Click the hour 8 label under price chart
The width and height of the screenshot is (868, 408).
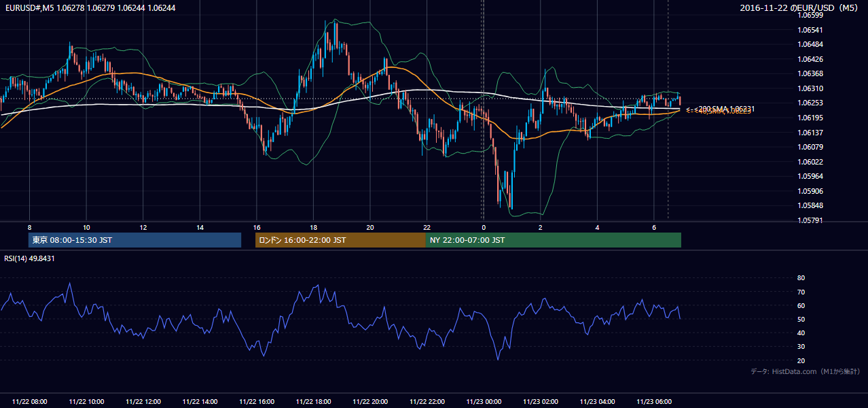[x=29, y=227]
